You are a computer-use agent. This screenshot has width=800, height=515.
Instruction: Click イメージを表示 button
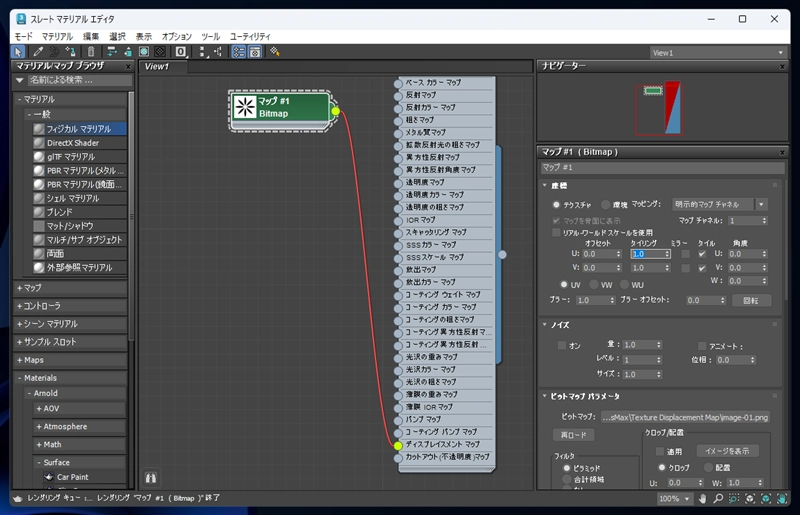727,451
